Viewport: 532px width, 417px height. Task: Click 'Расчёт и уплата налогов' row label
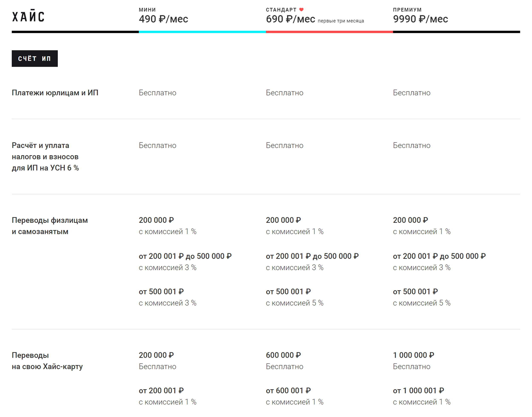coord(45,156)
